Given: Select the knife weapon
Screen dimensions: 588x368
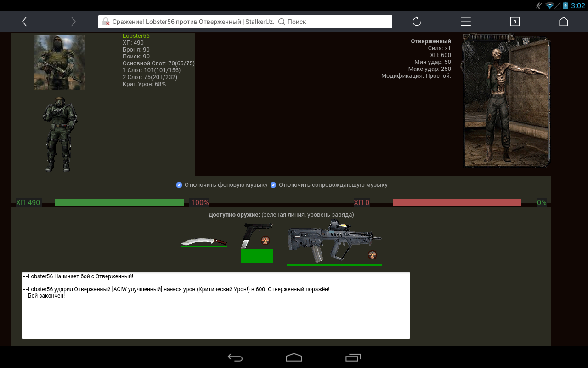Looking at the screenshot, I should 204,241.
